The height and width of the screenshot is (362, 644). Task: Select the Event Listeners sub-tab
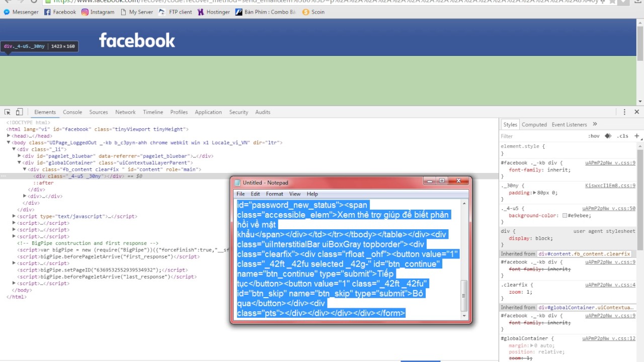click(x=569, y=125)
